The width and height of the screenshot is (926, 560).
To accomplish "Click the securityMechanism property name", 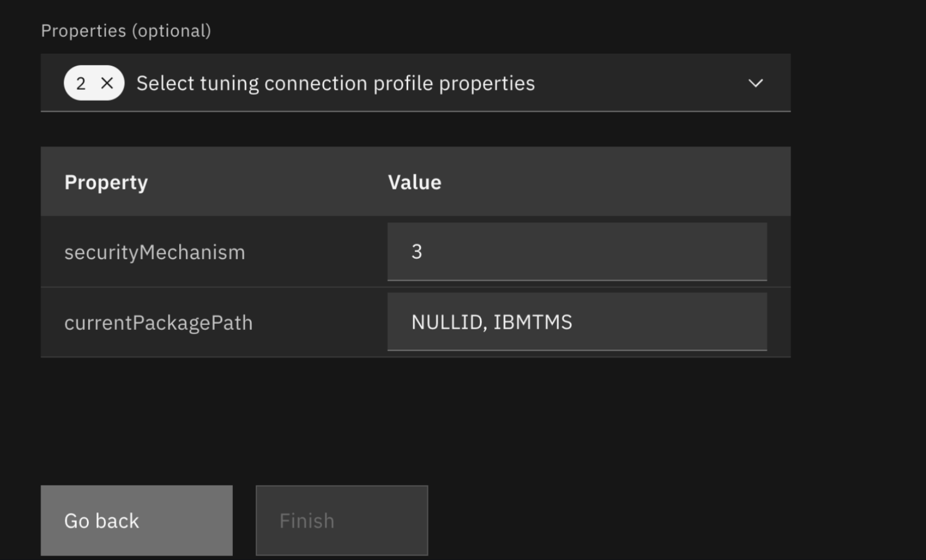I will [155, 252].
